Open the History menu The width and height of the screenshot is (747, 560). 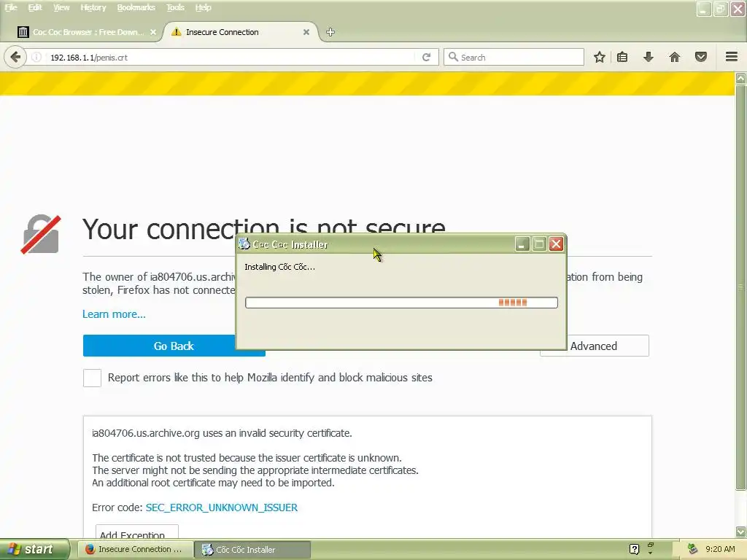point(93,7)
